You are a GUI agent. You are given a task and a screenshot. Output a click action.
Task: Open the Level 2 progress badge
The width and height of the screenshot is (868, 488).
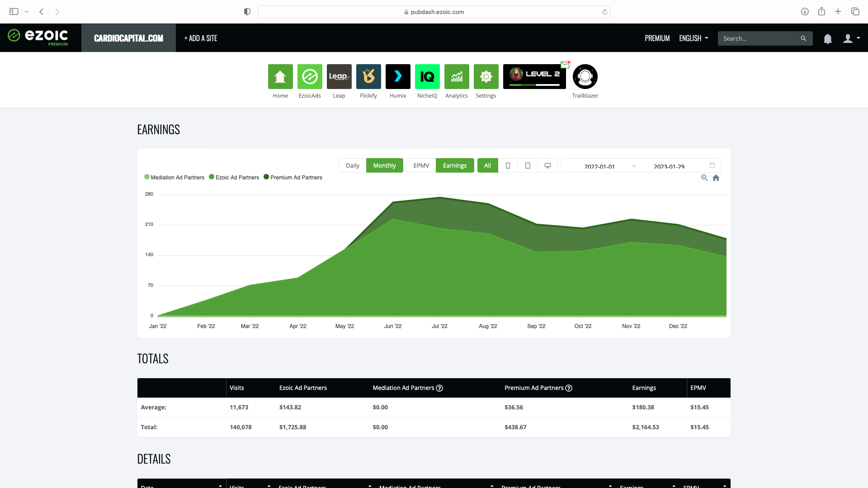(x=534, y=76)
